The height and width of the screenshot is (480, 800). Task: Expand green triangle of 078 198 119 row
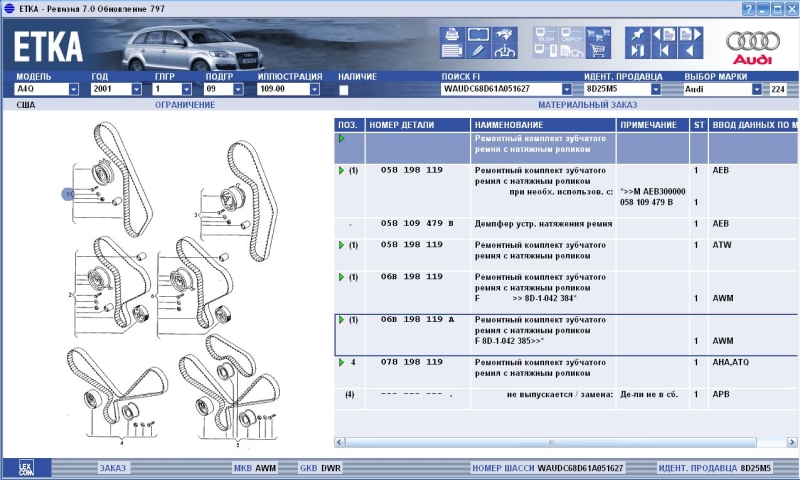(x=341, y=362)
